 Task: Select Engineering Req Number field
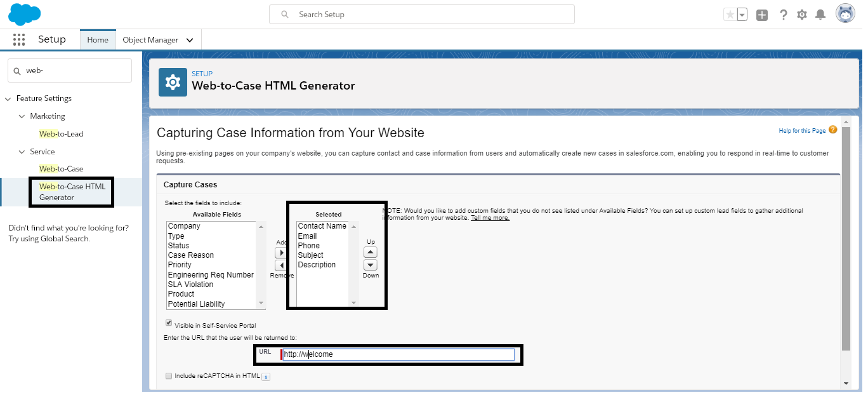tap(211, 275)
